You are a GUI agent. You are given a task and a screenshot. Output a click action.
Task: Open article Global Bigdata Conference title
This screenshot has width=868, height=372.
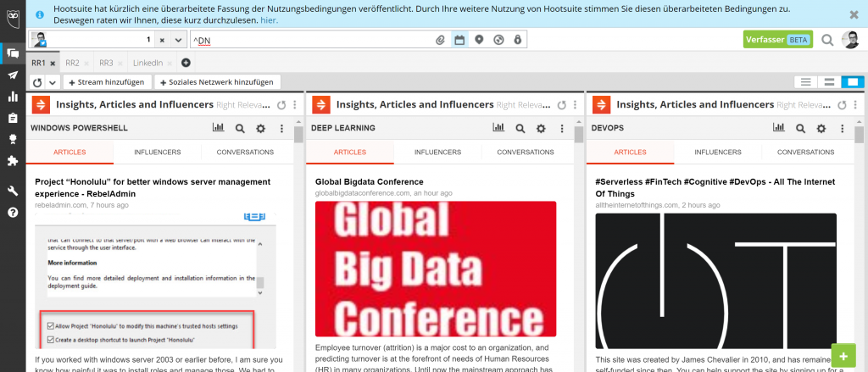point(370,181)
